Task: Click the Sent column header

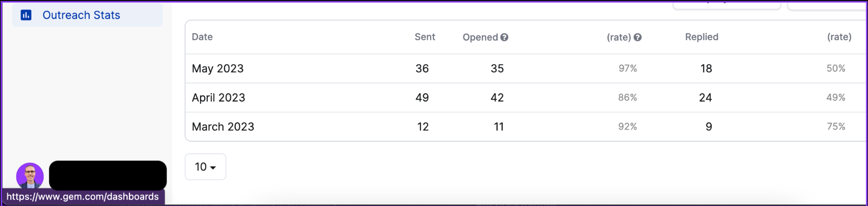Action: (425, 37)
